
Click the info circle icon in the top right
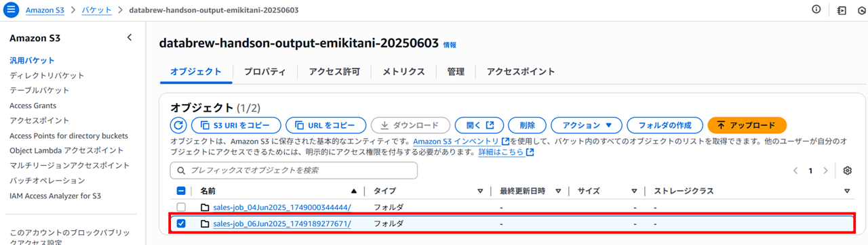[816, 9]
